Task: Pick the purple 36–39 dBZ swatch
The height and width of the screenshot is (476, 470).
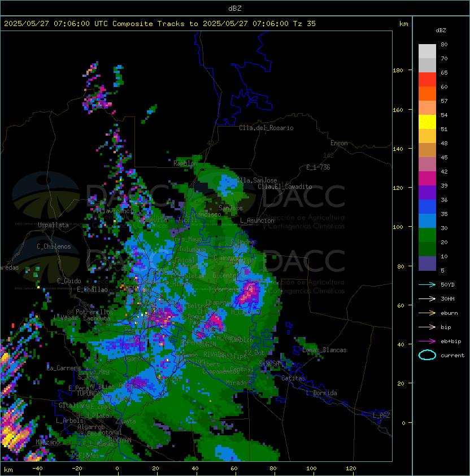Action: pos(427,192)
